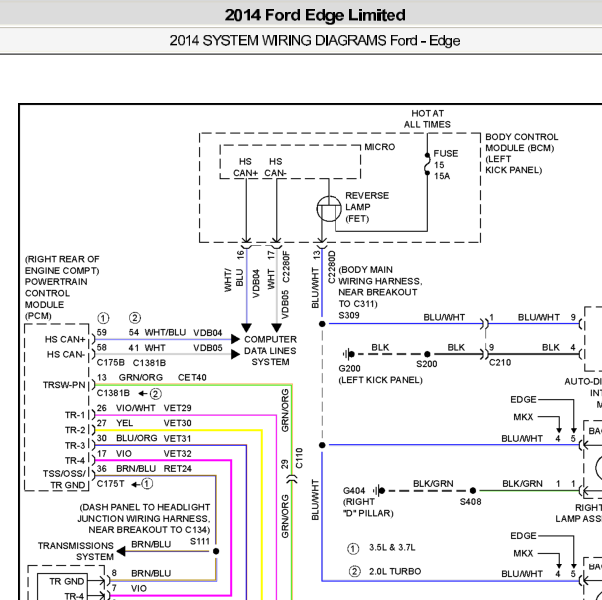
Task: Click the G404 ground symbol
Action: pyautogui.click(x=379, y=490)
